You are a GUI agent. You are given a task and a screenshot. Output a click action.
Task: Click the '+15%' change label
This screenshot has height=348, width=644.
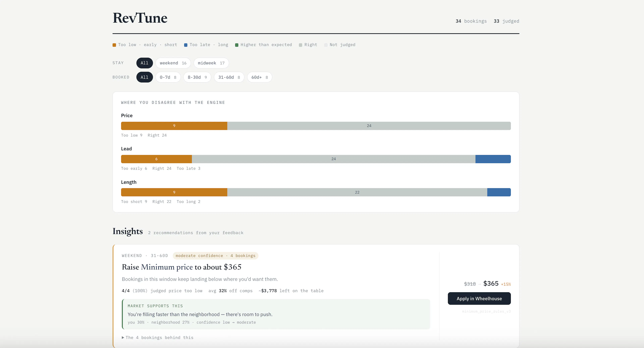point(506,284)
